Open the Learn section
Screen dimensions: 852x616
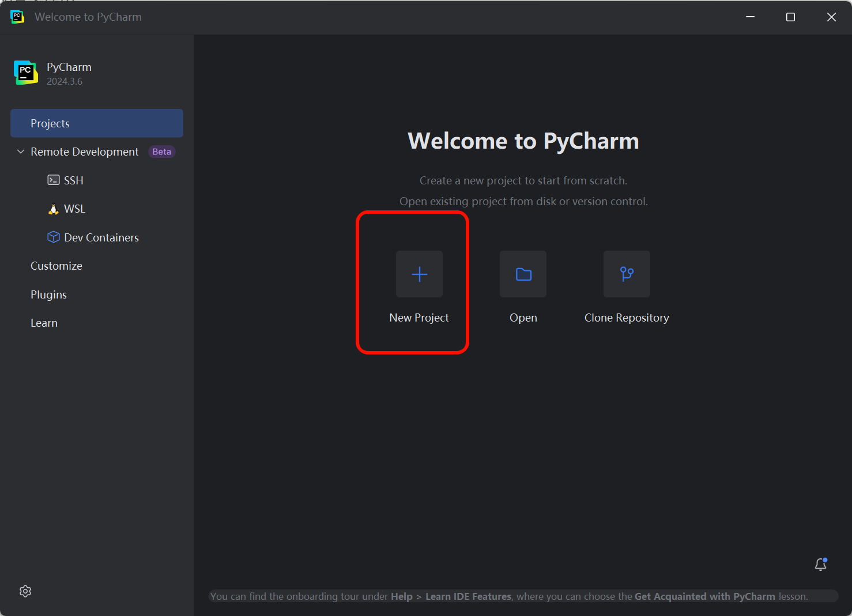coord(44,323)
